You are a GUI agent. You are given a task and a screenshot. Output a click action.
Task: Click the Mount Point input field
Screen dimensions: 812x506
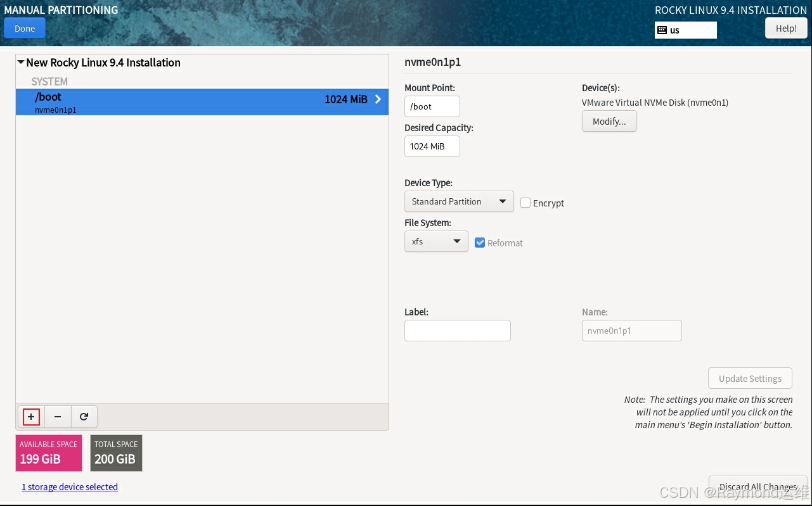[432, 106]
